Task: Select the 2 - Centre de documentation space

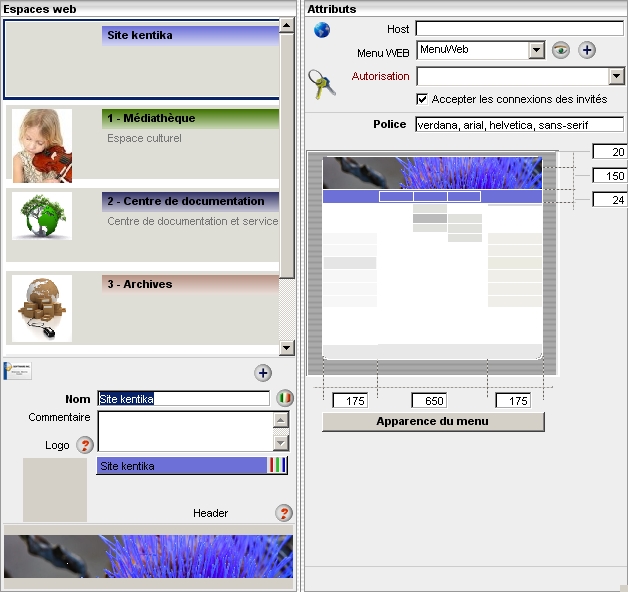Action: click(x=143, y=225)
